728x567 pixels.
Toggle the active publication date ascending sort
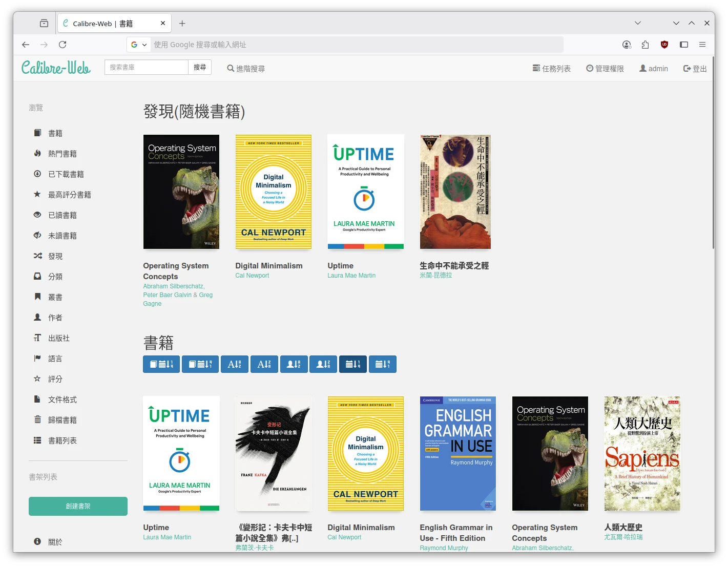click(x=353, y=364)
